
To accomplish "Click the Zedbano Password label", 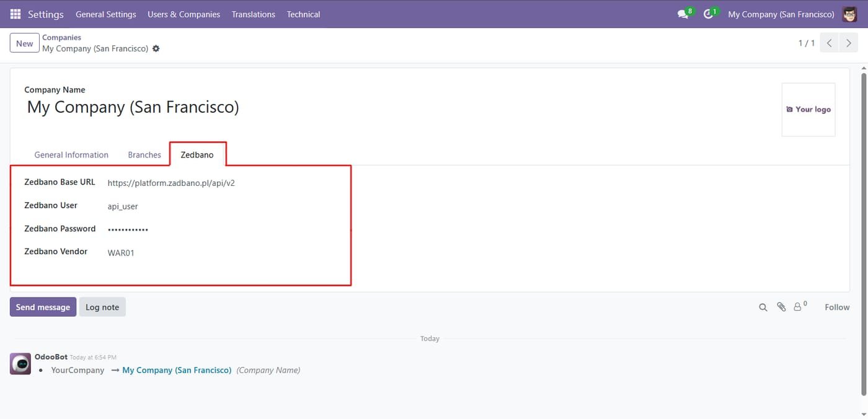I will 60,228.
